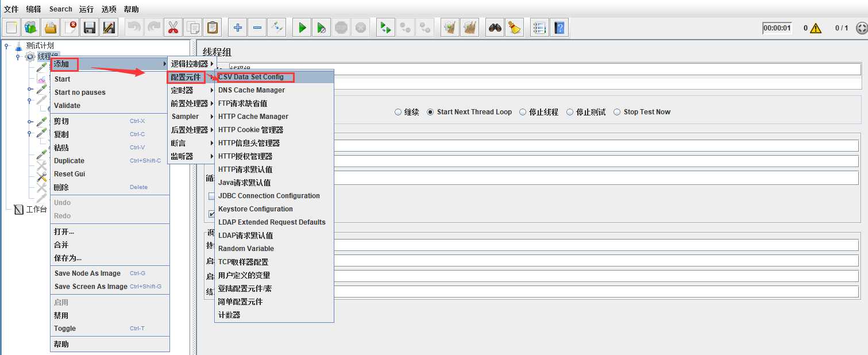Image resolution: width=868 pixels, height=355 pixels.
Task: Click the Save As pencil icon
Action: tap(109, 27)
